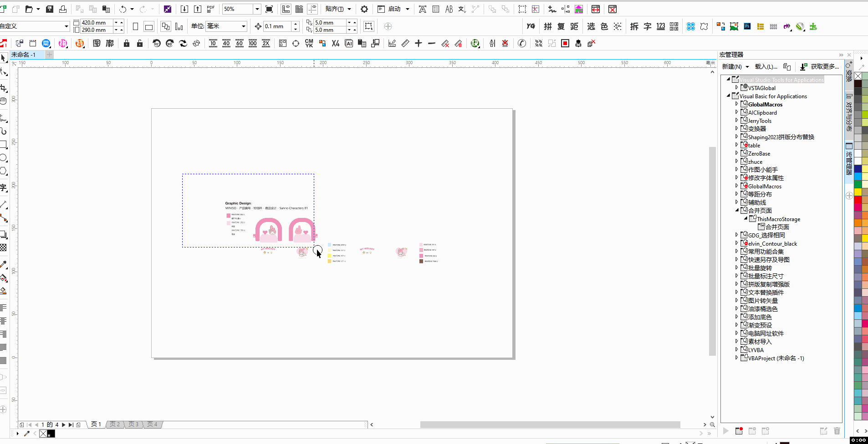Click the AI toolbar icon
Screen dimensions: 868x444
click(x=349, y=43)
